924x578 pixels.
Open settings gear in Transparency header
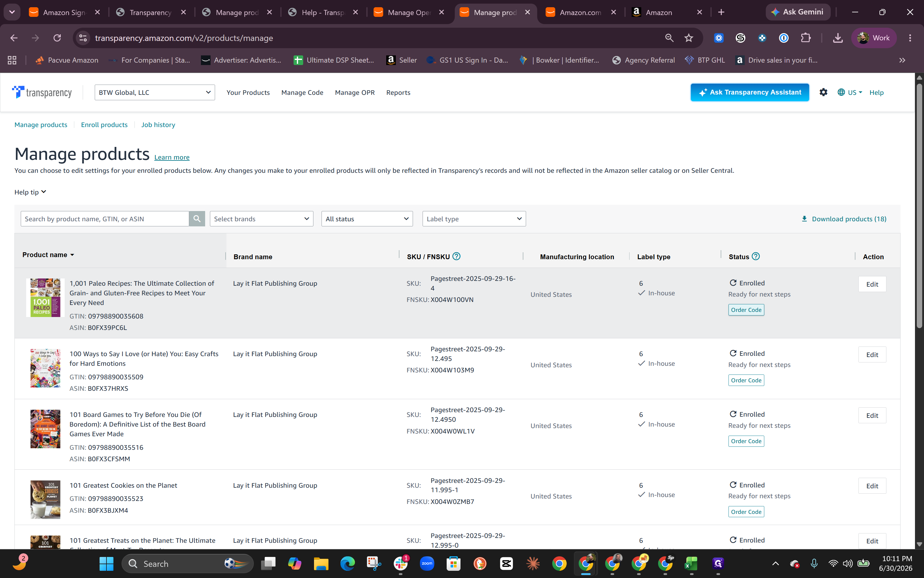(x=823, y=92)
